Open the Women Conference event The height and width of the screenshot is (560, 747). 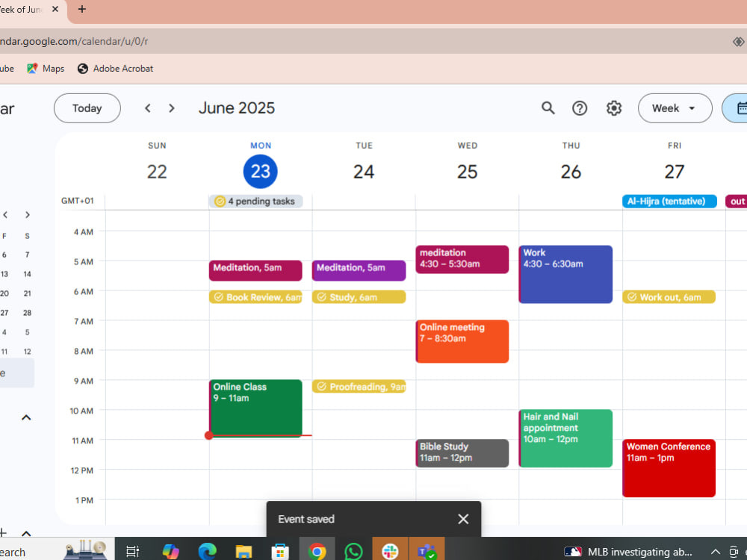(669, 468)
